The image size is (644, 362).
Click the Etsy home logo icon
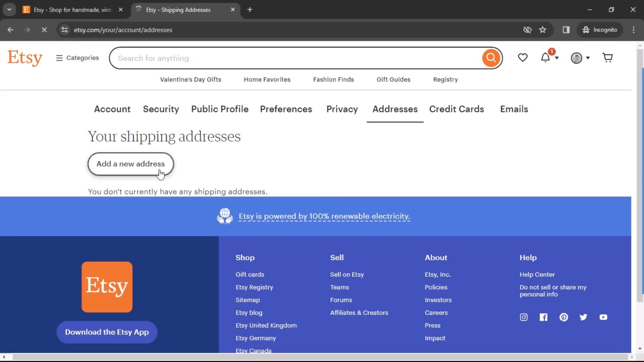[x=24, y=57]
